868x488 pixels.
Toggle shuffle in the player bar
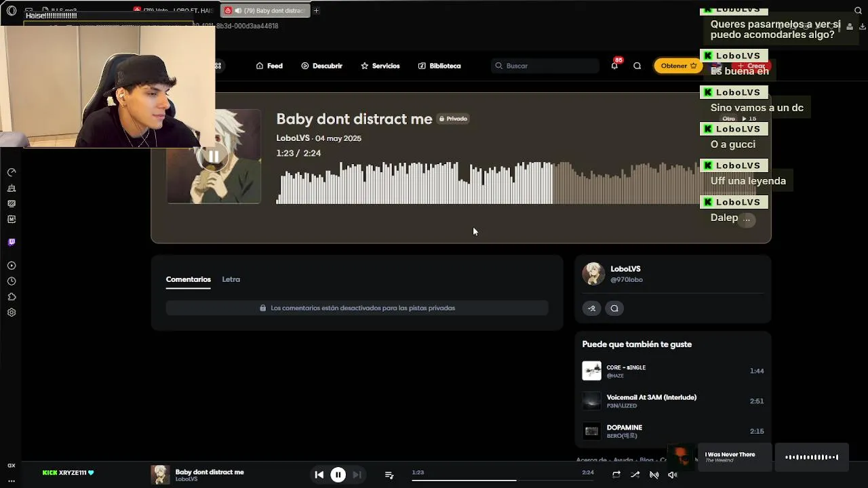click(635, 475)
